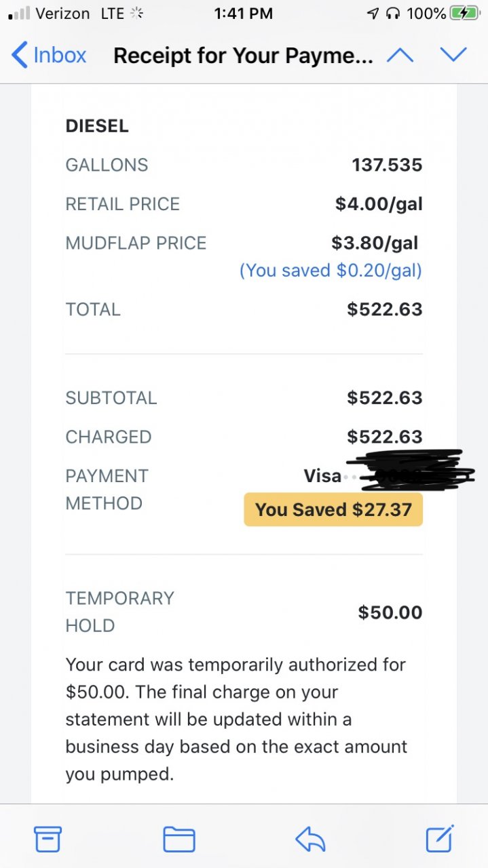The width and height of the screenshot is (488, 868).
Task: Tap the DIESEL heading
Action: point(97,125)
